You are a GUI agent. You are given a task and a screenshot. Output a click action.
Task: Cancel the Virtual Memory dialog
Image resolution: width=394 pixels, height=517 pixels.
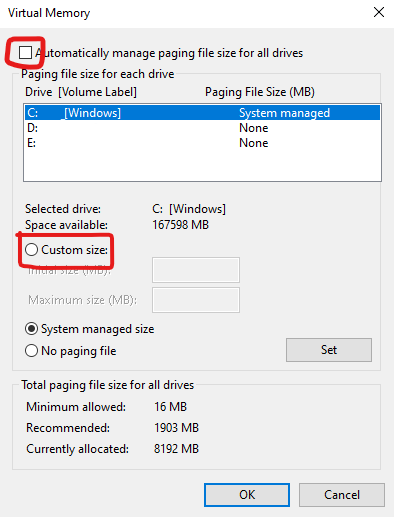click(342, 495)
